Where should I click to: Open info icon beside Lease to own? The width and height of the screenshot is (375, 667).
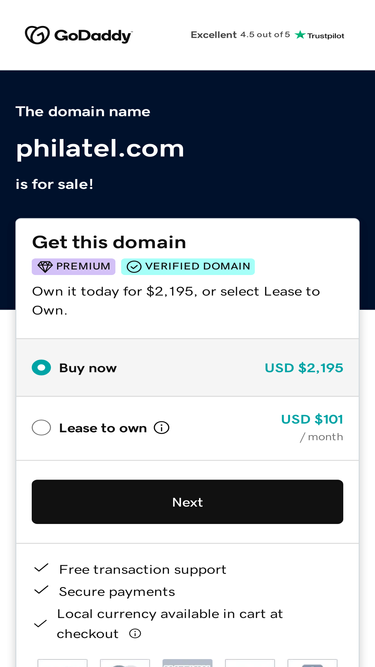point(162,428)
